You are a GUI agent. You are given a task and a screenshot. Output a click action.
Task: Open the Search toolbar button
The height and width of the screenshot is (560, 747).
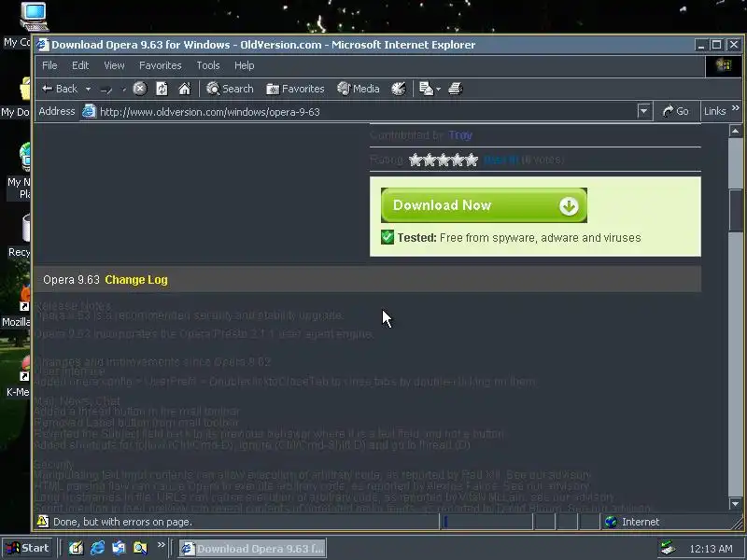point(230,89)
